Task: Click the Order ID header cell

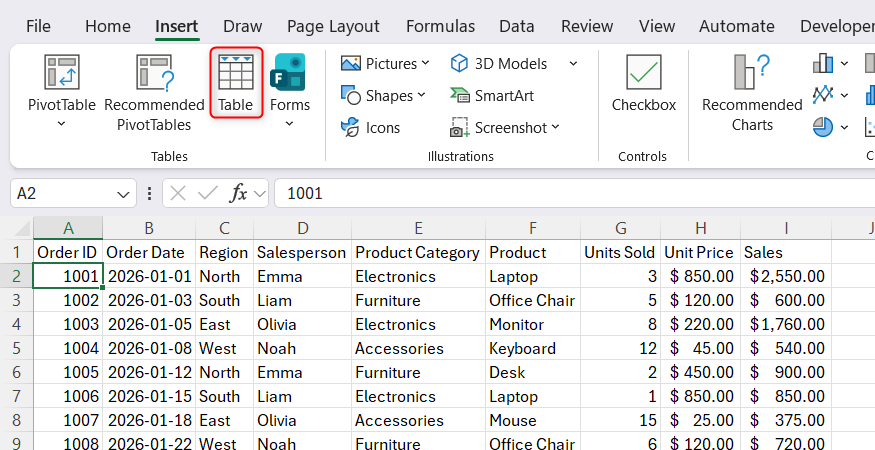Action: [68, 252]
